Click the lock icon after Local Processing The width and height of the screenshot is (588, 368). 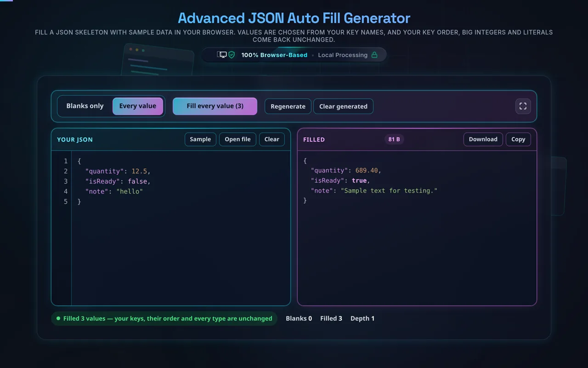point(374,55)
